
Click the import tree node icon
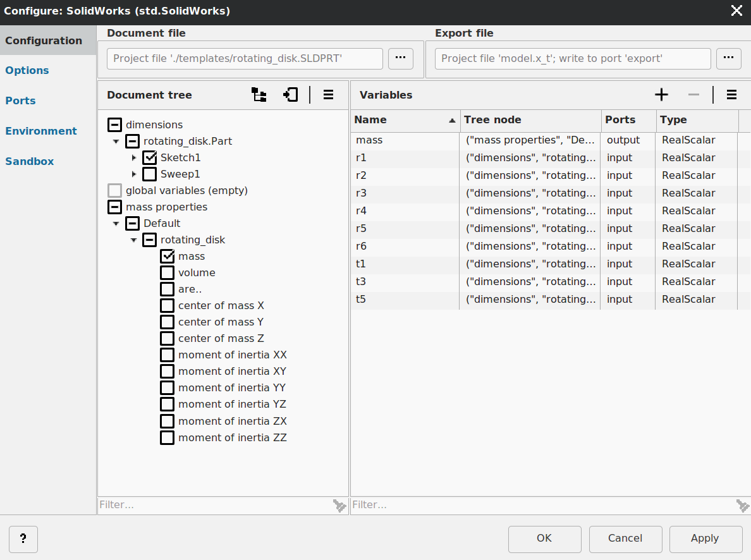click(x=290, y=95)
